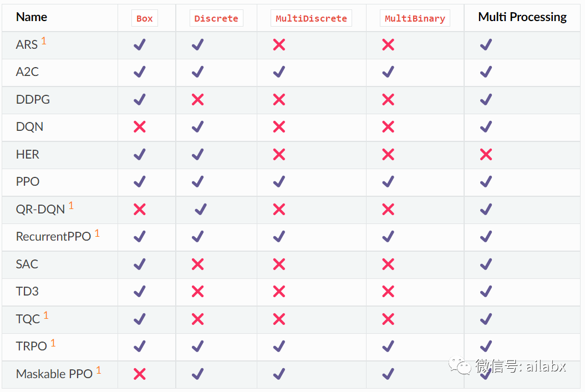Click the red cross in DQN Box cell
This screenshot has height=392, width=585.
coord(140,127)
